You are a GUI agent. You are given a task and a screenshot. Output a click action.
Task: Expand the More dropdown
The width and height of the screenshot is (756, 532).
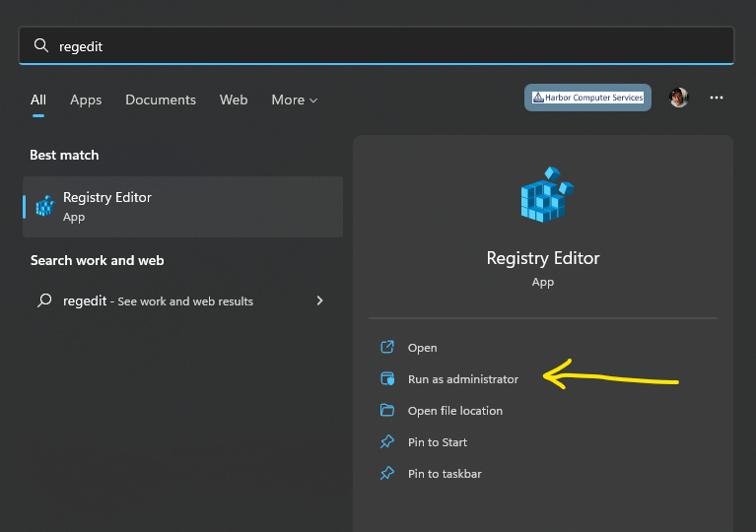click(294, 100)
